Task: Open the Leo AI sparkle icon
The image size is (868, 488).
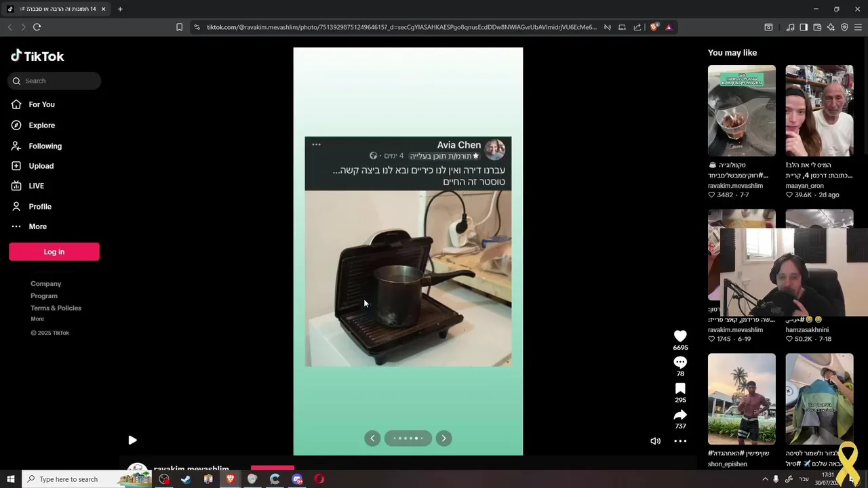Action: click(x=831, y=27)
